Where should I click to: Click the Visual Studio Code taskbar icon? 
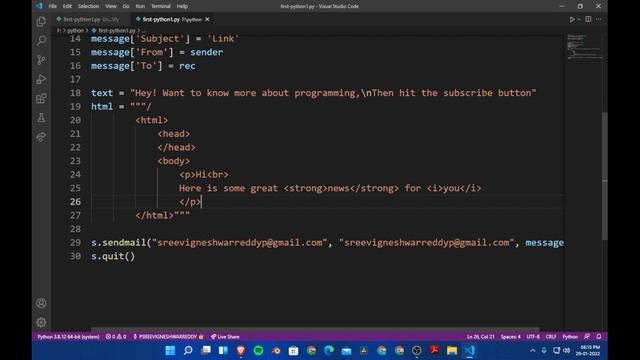[469, 351]
